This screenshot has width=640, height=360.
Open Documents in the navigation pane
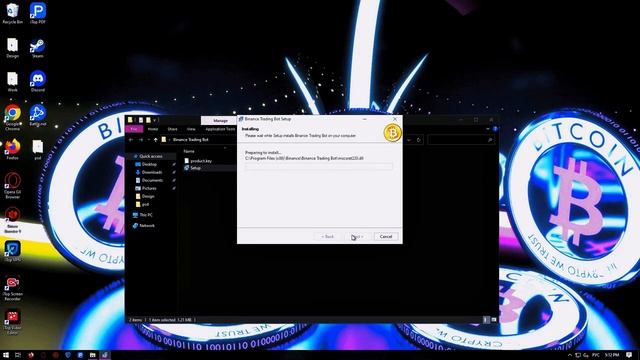[152, 180]
